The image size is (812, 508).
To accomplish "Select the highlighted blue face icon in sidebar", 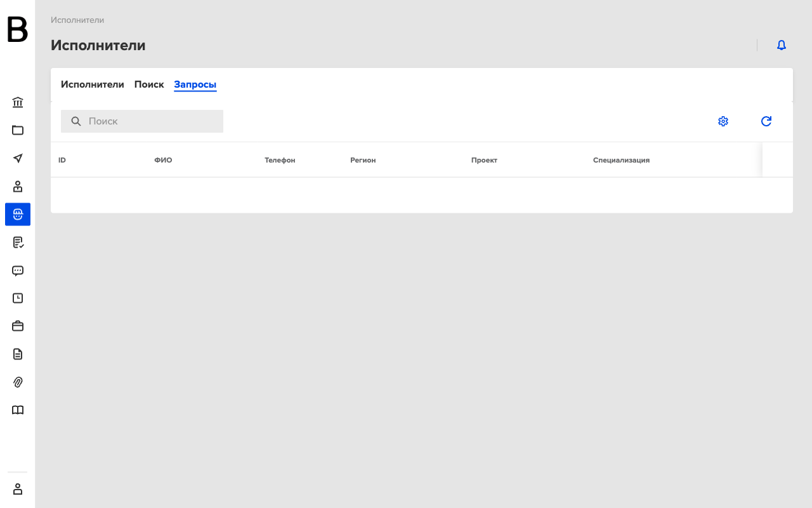I will pos(18,214).
